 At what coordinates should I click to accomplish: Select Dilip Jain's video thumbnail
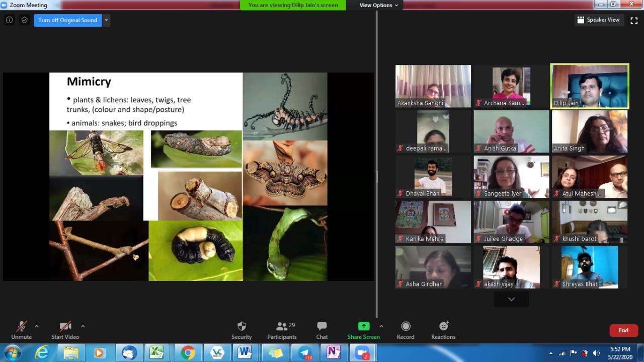(x=589, y=86)
